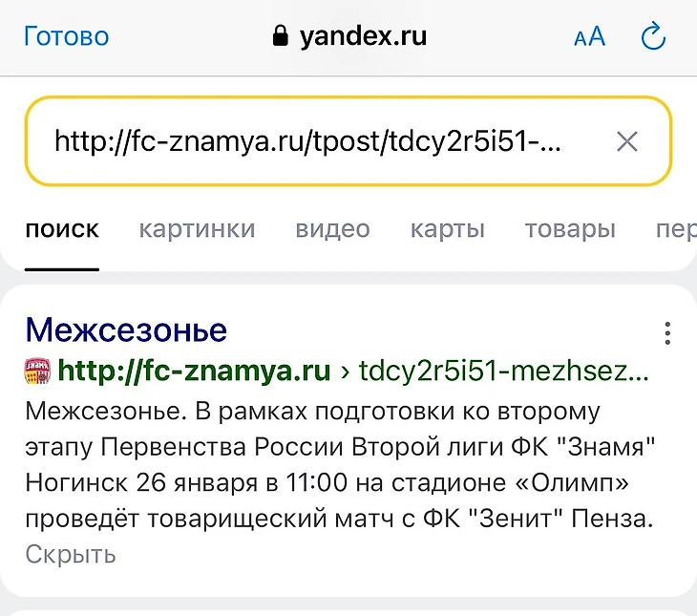Tap the reload page icon
The width and height of the screenshot is (697, 616).
point(653,37)
